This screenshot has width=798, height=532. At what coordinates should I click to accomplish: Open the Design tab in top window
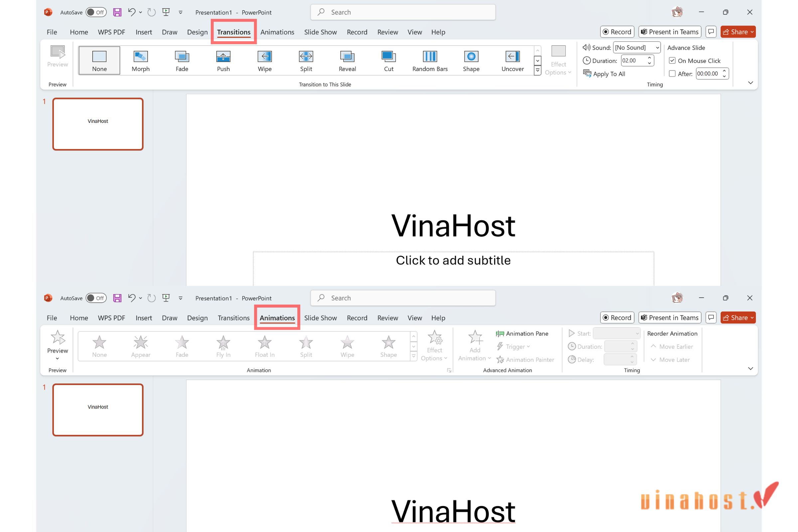(197, 32)
